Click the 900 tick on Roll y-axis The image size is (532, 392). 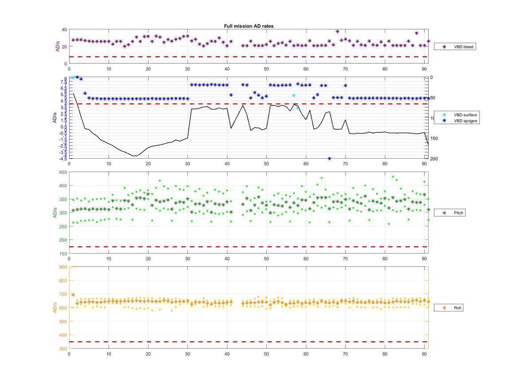coord(63,267)
